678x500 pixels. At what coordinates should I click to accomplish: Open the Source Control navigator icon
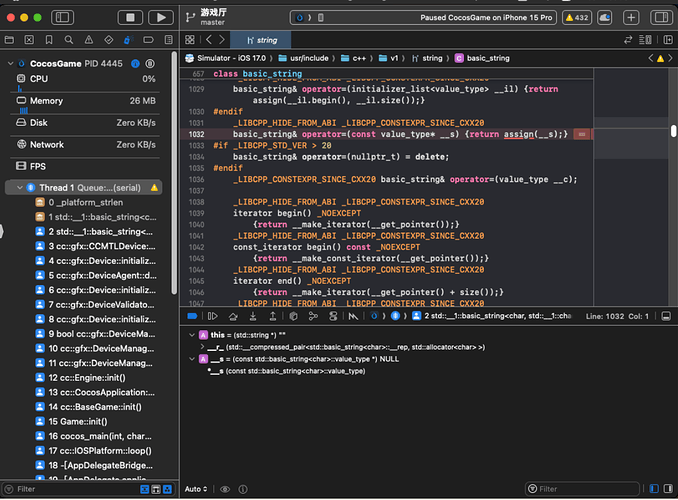coord(29,40)
